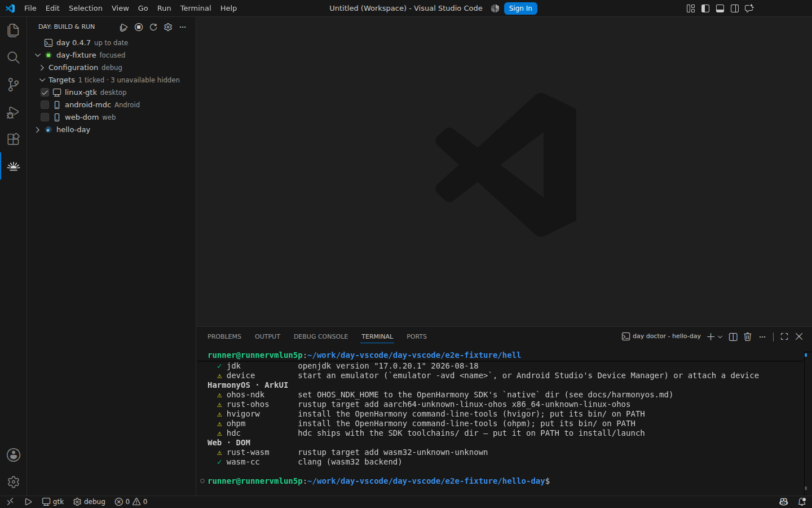Screen dimensions: 812x508
Task: Click the Copilot icon beside Sign In
Action: pyautogui.click(x=495, y=8)
